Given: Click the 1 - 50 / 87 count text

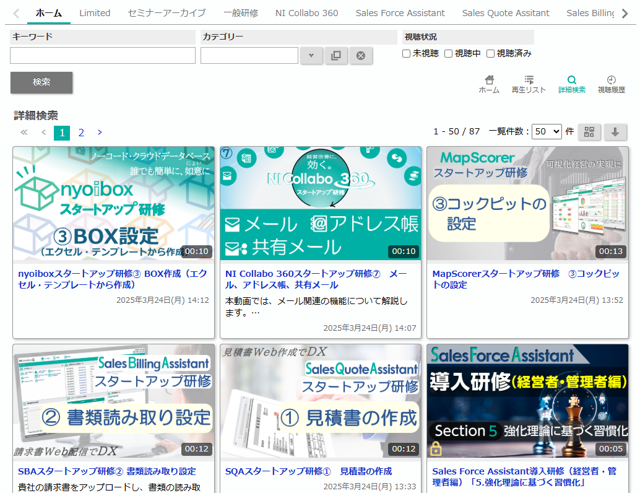Looking at the screenshot, I should 456,131.
